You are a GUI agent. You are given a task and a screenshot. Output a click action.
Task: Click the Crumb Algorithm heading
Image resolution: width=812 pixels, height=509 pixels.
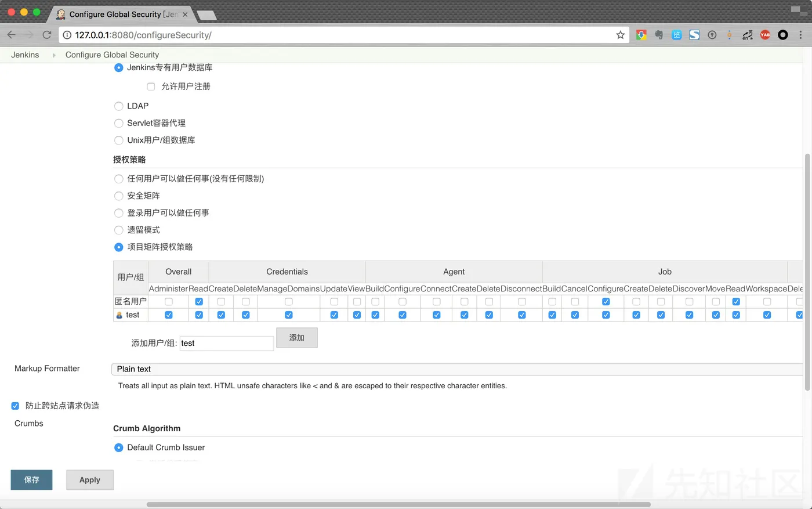(x=147, y=428)
